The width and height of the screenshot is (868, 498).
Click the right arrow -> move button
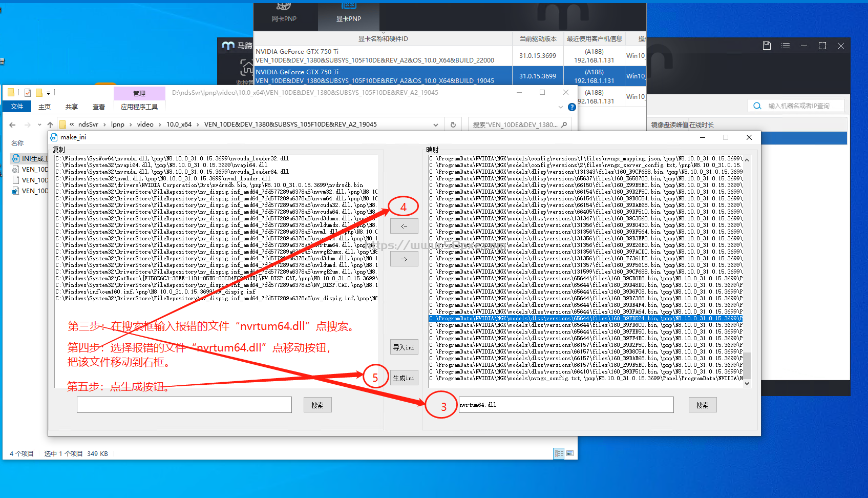[404, 259]
